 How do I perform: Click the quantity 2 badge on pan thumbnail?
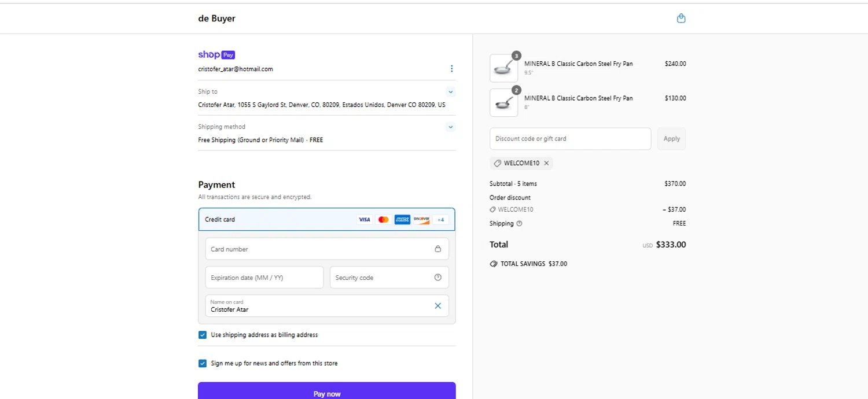click(516, 90)
